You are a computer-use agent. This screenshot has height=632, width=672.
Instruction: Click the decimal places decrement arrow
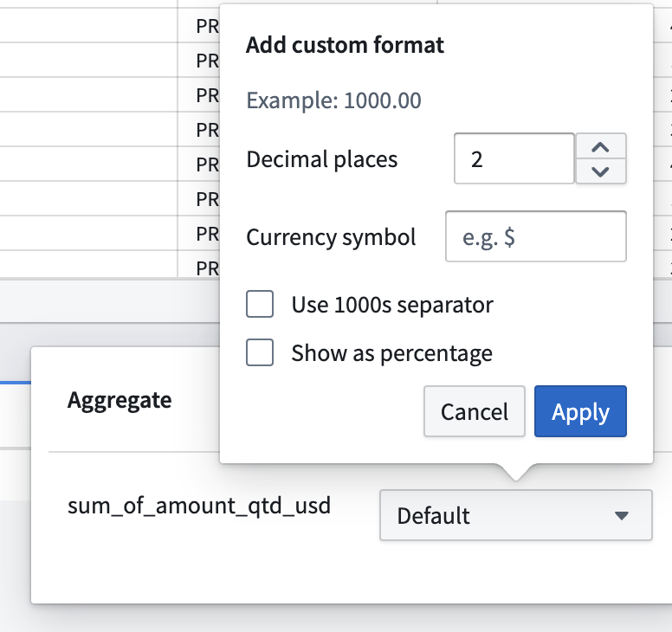(x=600, y=171)
